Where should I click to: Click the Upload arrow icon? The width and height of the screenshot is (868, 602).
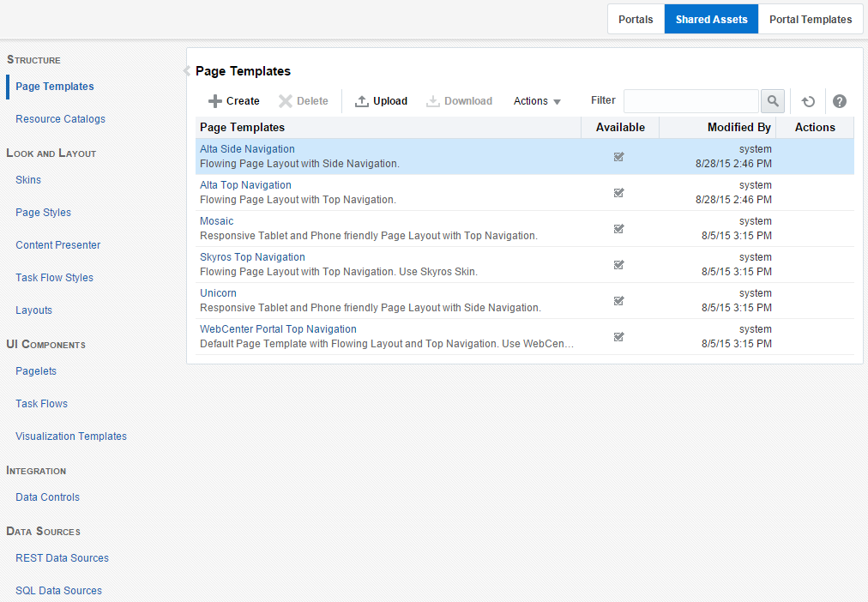361,101
